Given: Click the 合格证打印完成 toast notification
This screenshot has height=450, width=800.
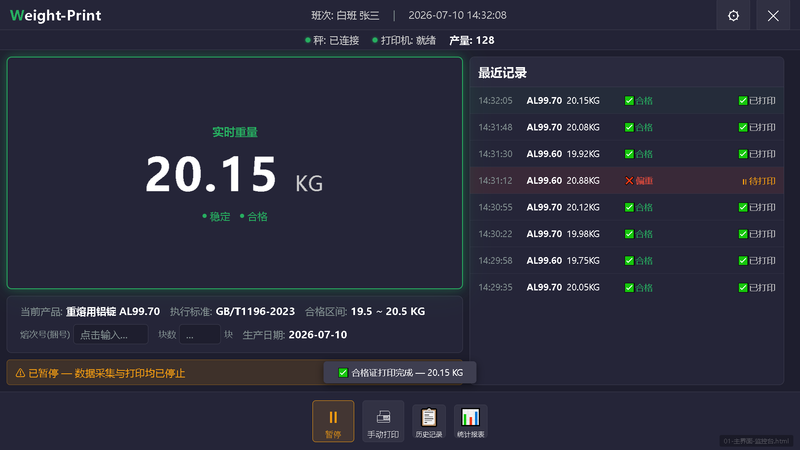Looking at the screenshot, I should pyautogui.click(x=400, y=372).
